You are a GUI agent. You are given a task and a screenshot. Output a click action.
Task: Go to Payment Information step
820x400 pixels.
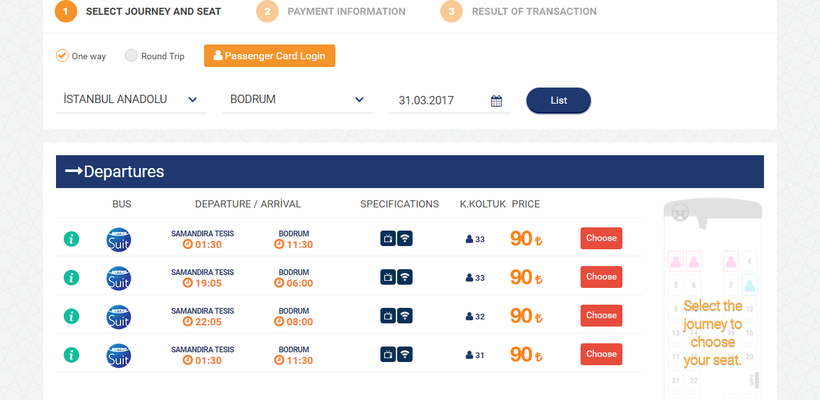tap(346, 12)
